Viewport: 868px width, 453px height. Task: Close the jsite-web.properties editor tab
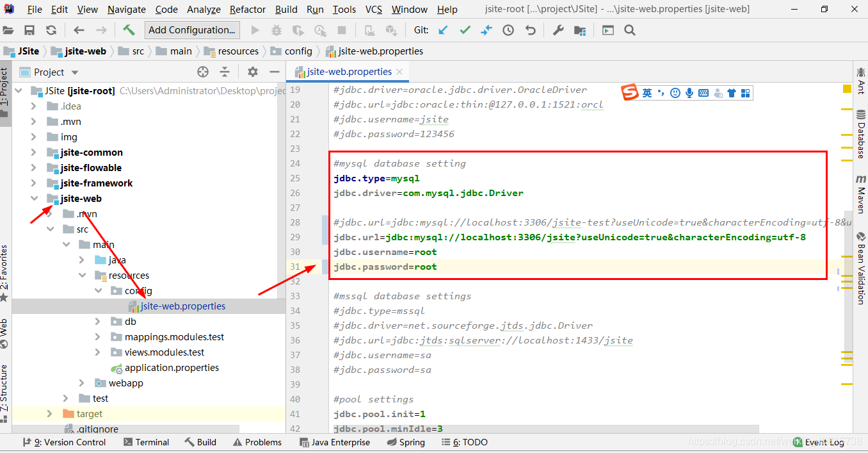click(399, 72)
